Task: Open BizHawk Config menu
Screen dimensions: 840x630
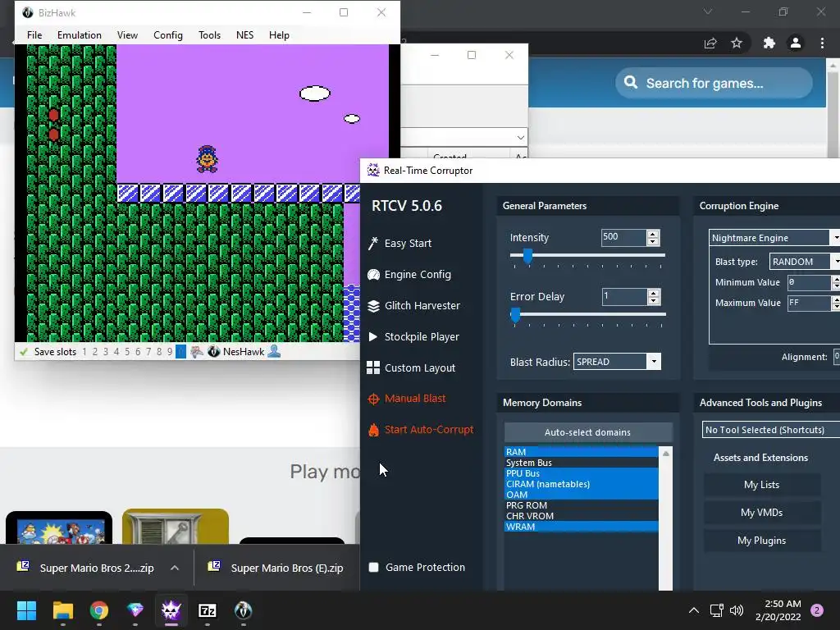Action: [167, 35]
